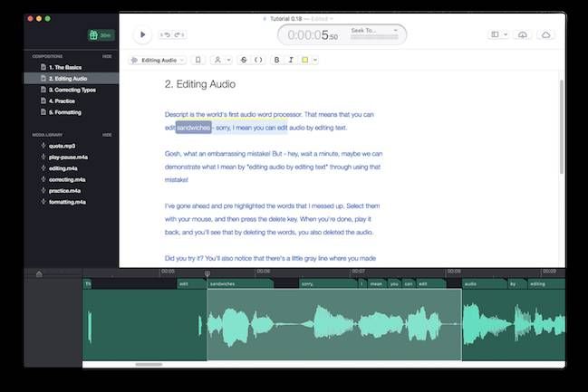Click the parentheses ignore icon
Viewport: 588px width, 392px height.
pos(258,60)
